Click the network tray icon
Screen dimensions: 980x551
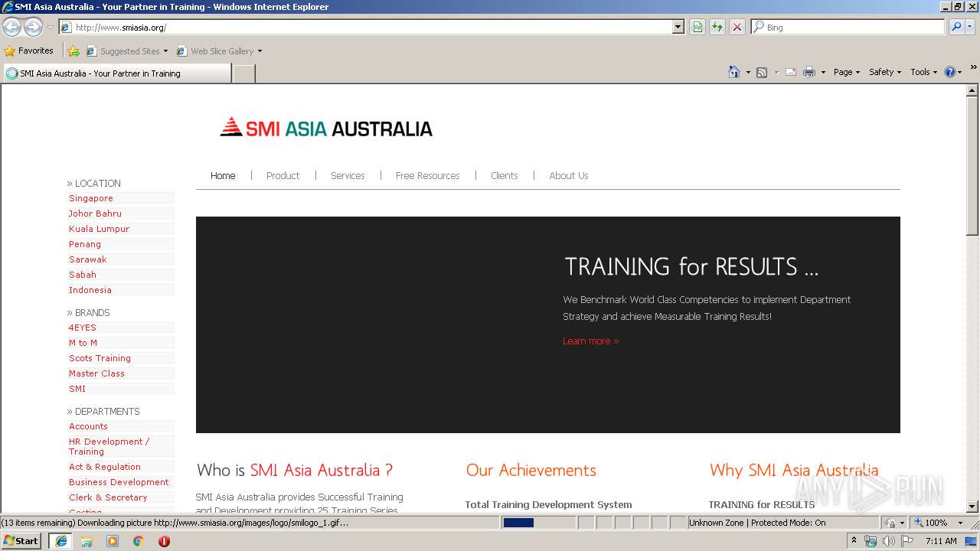[x=871, y=541]
